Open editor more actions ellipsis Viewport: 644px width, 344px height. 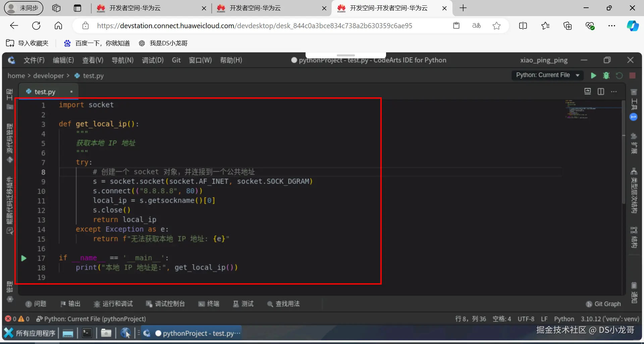click(614, 91)
